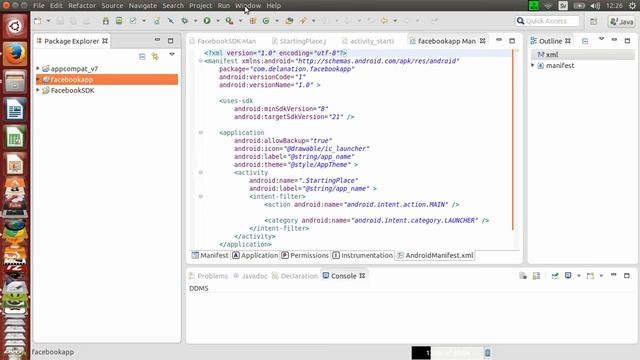Open the External Tools dropdown arrow
640x360 pixels.
240,21
